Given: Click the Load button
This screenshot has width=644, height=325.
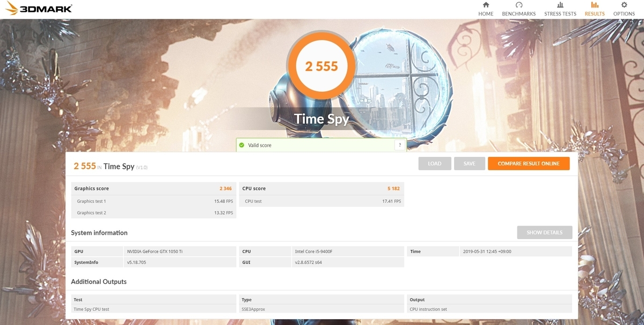Looking at the screenshot, I should pyautogui.click(x=435, y=164).
